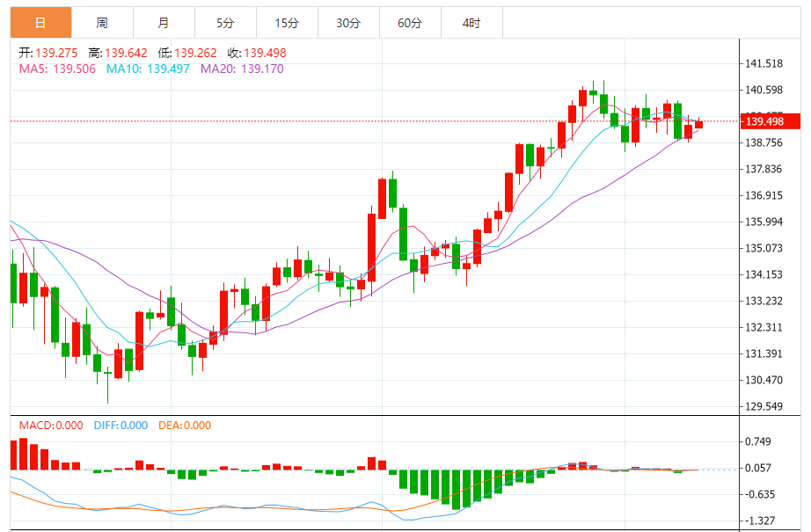The height and width of the screenshot is (532, 811).
Task: Click the red current price tag 139.498
Action: coord(771,121)
